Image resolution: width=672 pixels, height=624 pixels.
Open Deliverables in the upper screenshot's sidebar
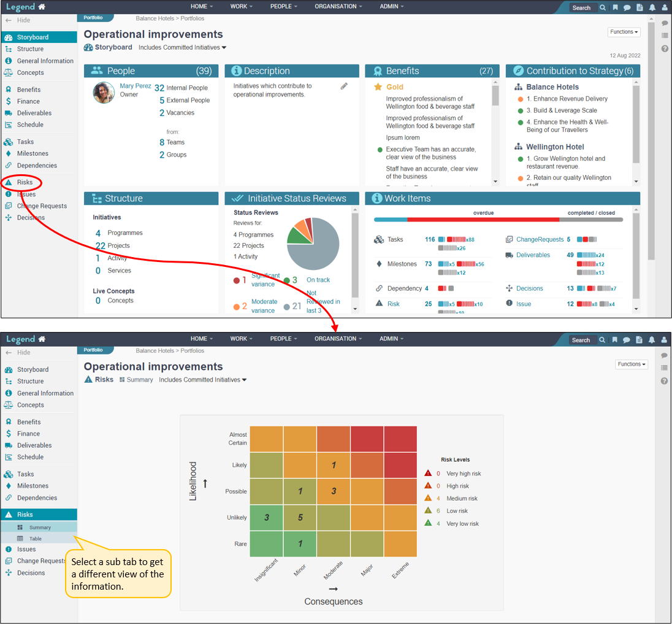(34, 113)
